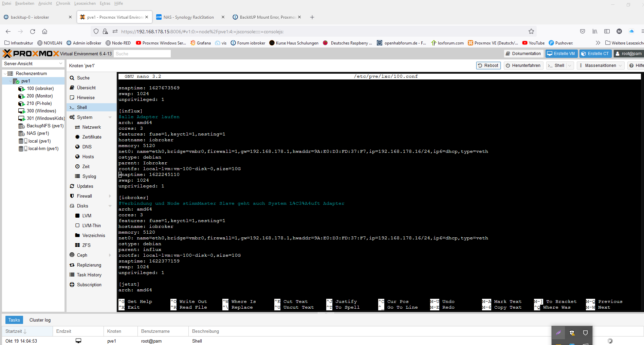
Task: Go to browser home page
Action: tap(44, 31)
